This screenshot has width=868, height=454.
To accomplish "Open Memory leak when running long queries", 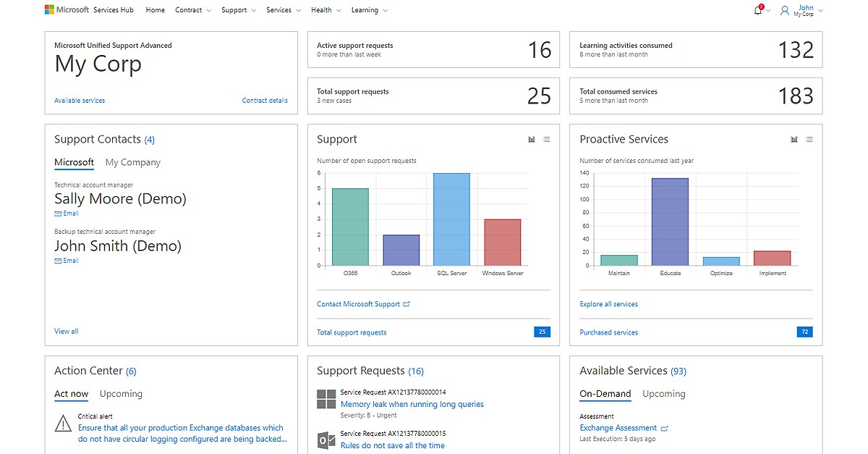I will [x=412, y=404].
